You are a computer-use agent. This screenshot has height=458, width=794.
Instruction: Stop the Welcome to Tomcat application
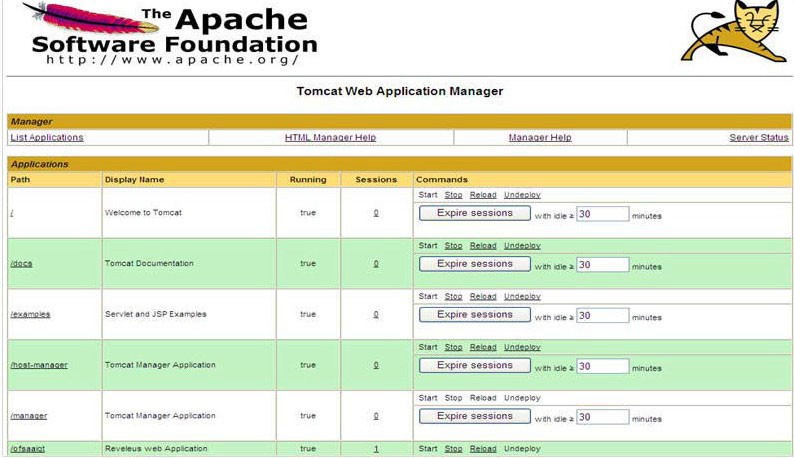[x=453, y=195]
